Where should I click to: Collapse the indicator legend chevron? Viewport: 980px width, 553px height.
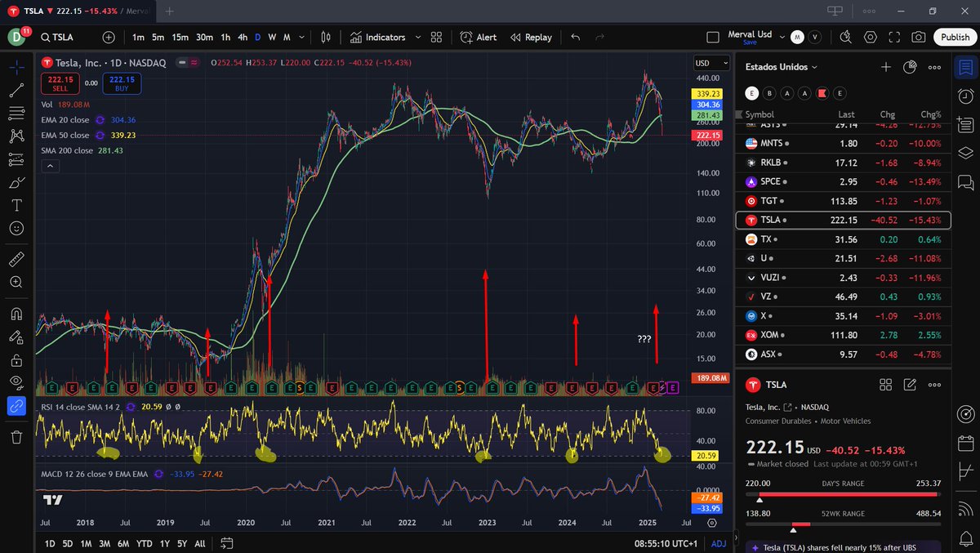pos(50,166)
